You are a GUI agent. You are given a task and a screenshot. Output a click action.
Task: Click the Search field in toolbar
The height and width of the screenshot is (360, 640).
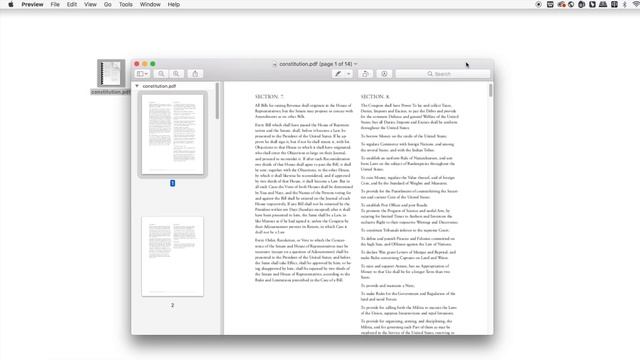(442, 74)
